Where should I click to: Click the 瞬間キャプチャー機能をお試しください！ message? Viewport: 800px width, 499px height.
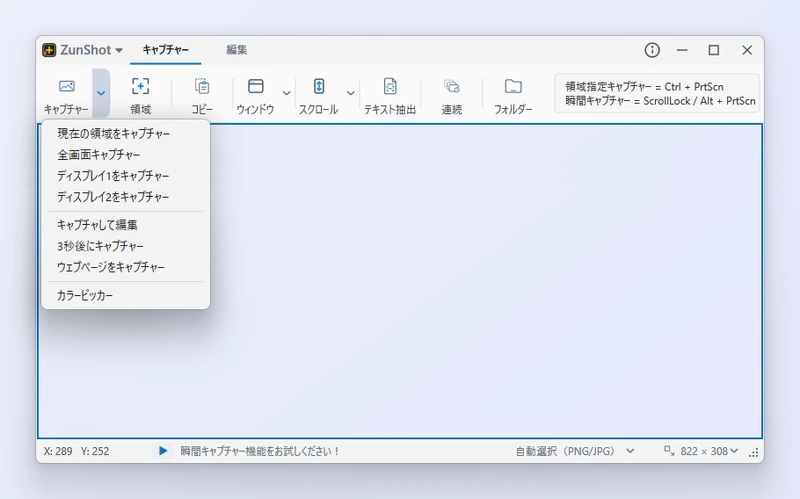260,451
